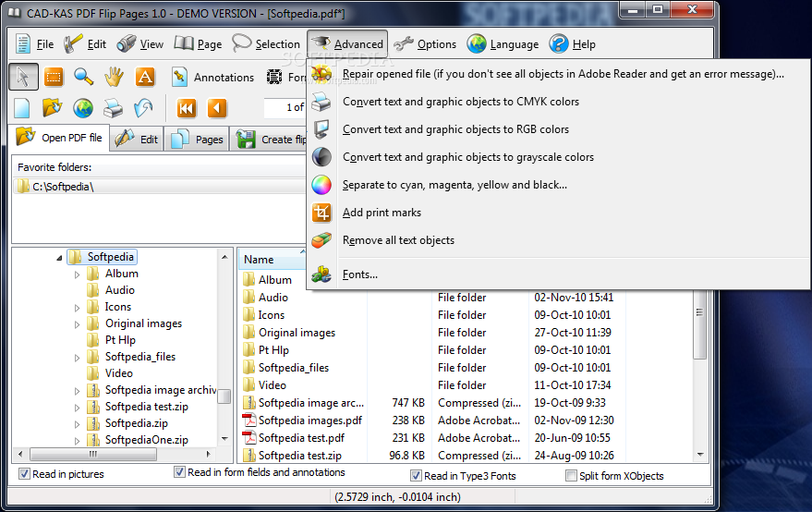
Task: Toggle the Read in Type3 Fonts checkbox
Action: click(416, 476)
